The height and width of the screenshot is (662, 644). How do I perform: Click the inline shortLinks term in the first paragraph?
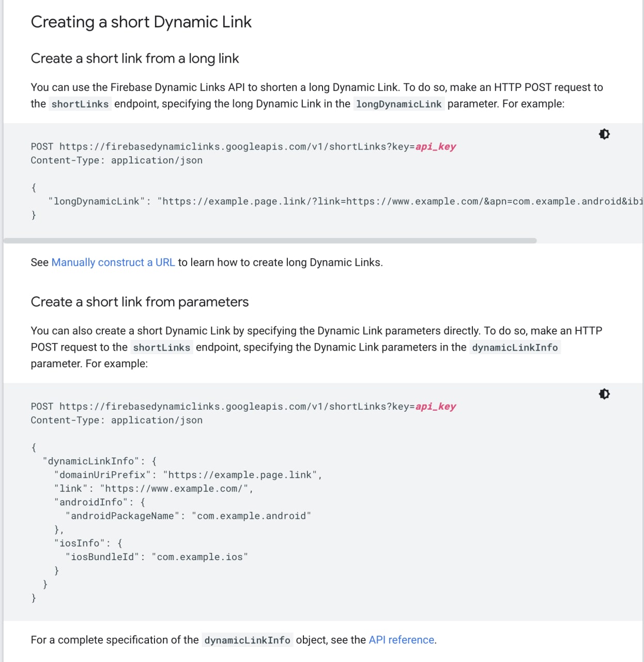tap(80, 104)
